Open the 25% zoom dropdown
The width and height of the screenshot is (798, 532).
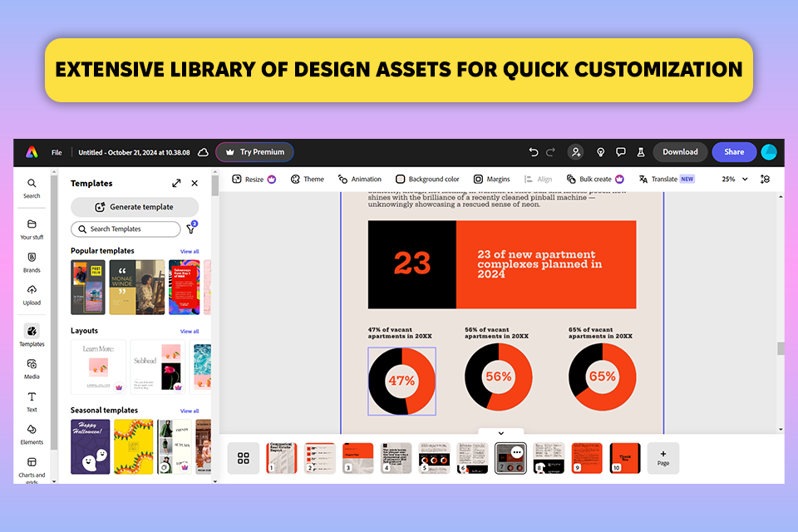pos(735,179)
